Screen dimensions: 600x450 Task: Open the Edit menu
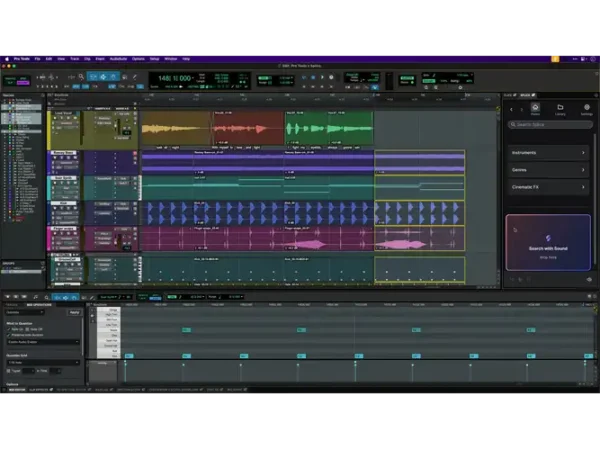click(x=49, y=59)
